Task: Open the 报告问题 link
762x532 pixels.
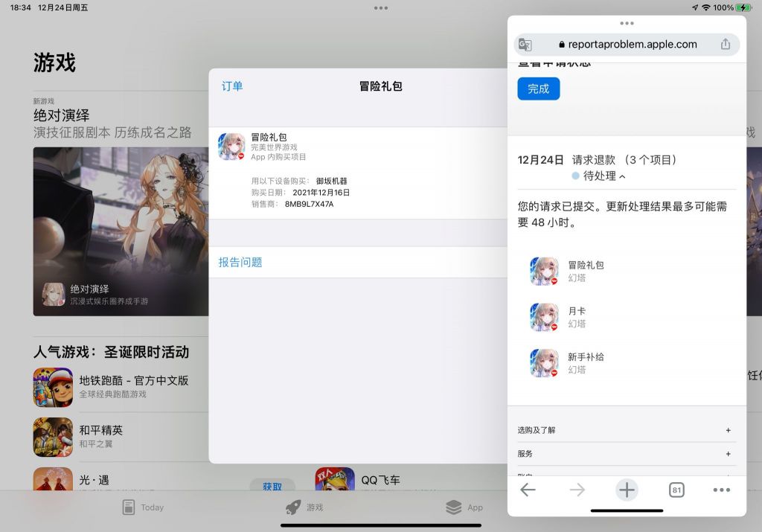Action: [x=238, y=262]
